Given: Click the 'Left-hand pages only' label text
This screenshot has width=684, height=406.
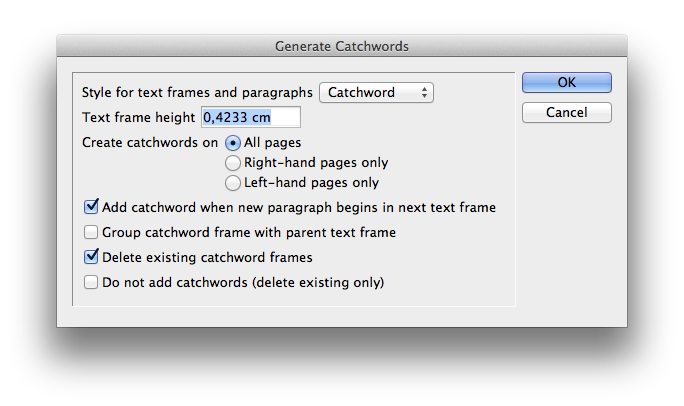Looking at the screenshot, I should click(311, 183).
